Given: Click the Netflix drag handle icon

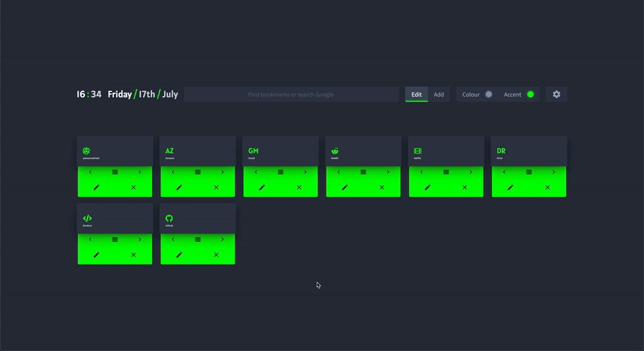Looking at the screenshot, I should click(446, 172).
